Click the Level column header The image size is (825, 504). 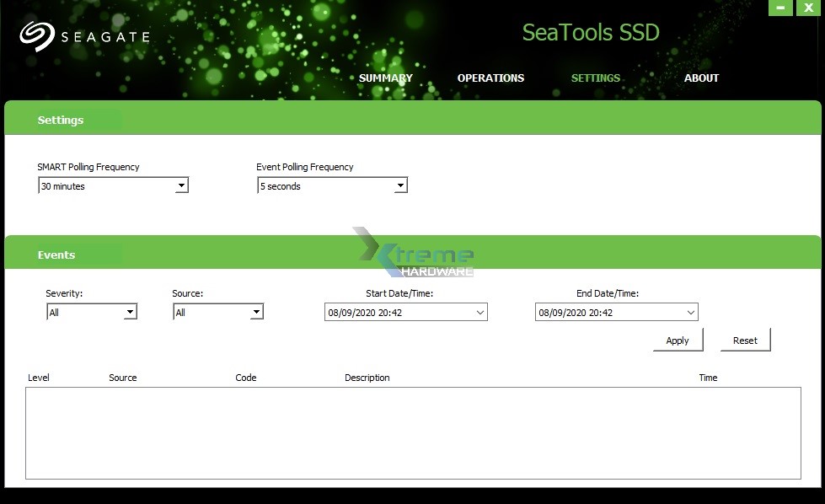coord(38,378)
